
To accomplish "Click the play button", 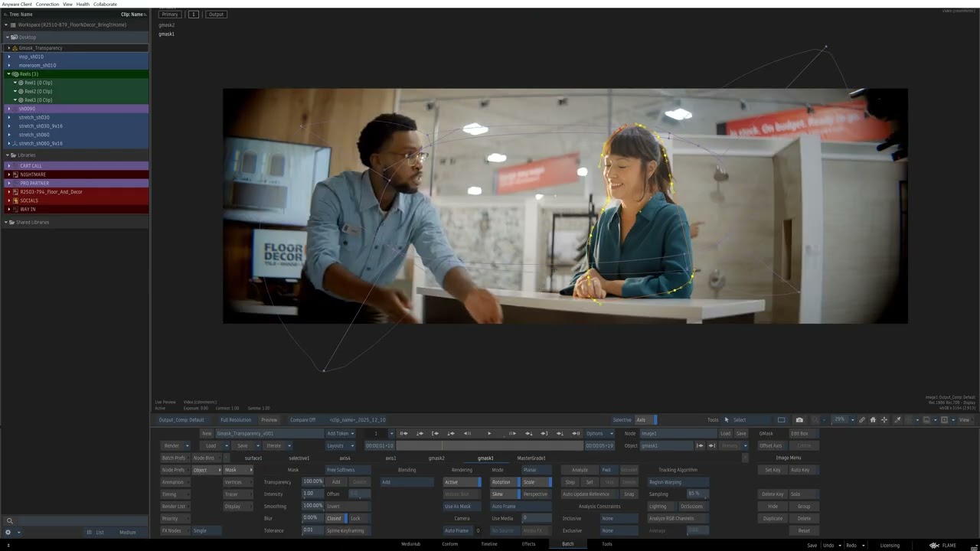I will (489, 433).
